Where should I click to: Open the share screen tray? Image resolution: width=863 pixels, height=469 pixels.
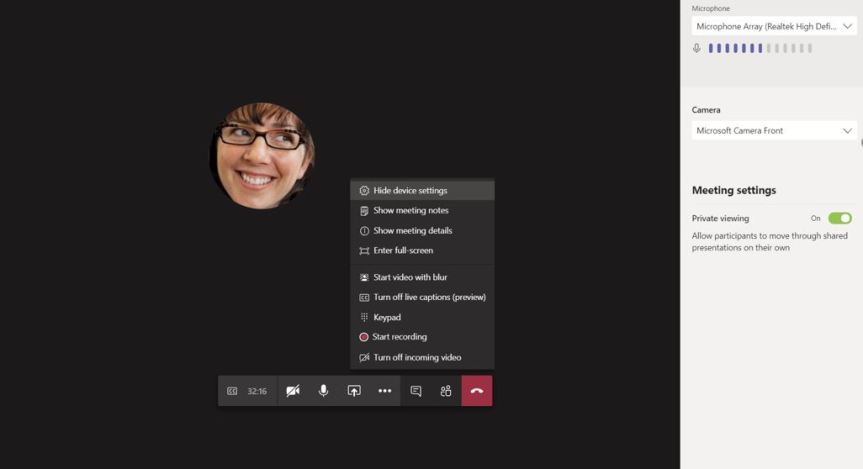(354, 391)
